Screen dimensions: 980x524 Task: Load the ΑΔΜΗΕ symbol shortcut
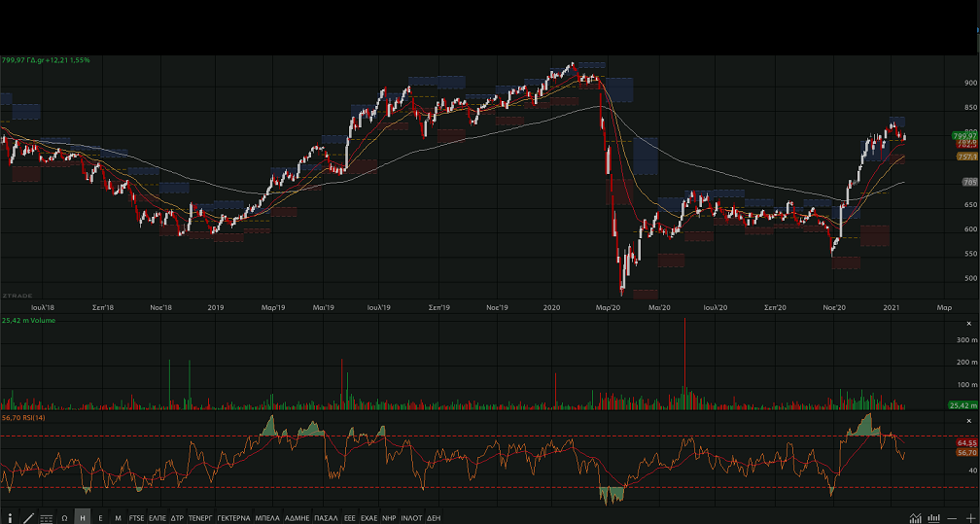[x=297, y=518]
